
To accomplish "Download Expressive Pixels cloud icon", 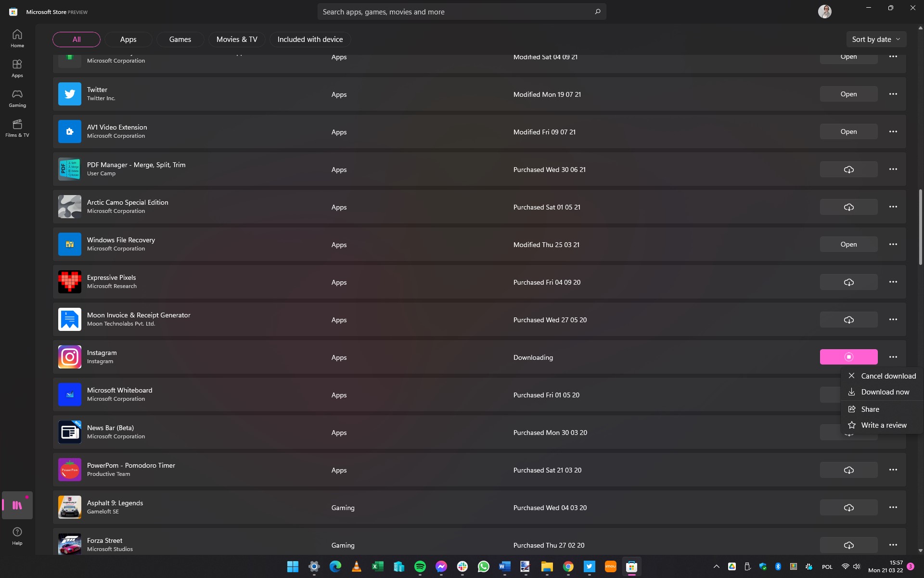I will (848, 282).
